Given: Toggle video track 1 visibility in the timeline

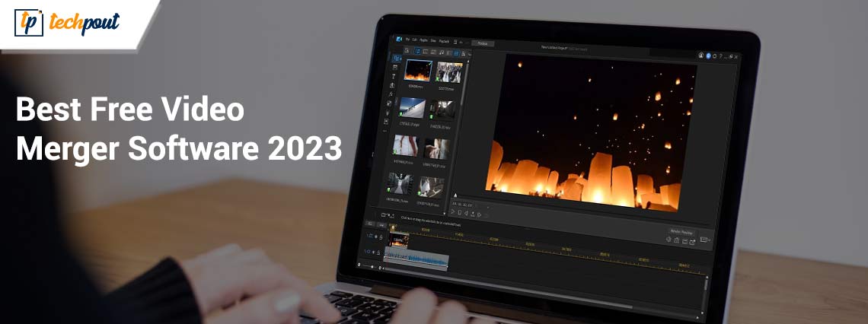Looking at the screenshot, I should (x=376, y=237).
